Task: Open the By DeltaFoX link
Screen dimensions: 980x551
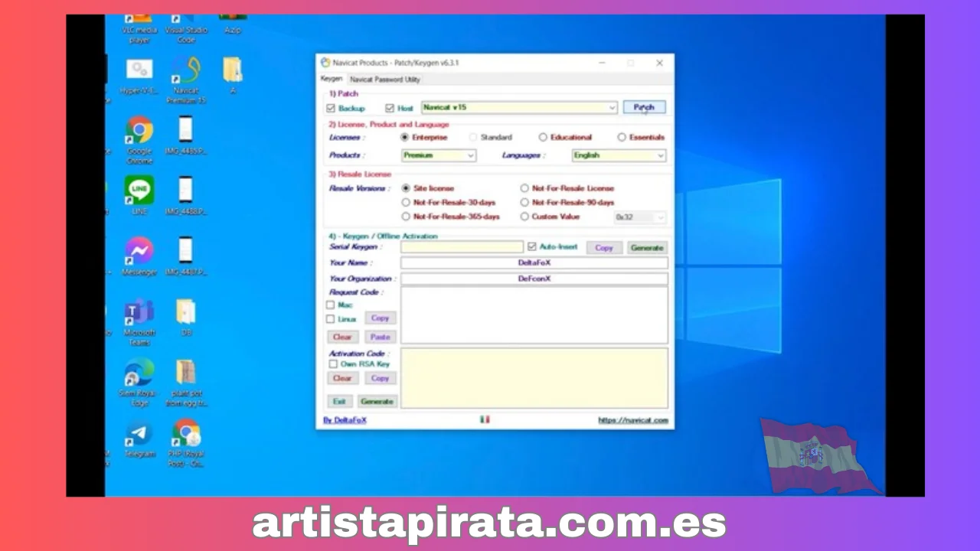Action: coord(345,420)
